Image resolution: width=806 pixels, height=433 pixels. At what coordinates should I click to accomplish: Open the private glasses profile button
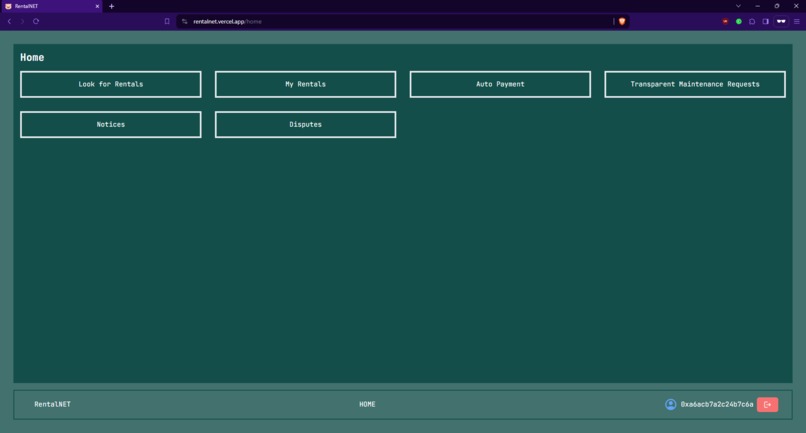coord(781,22)
